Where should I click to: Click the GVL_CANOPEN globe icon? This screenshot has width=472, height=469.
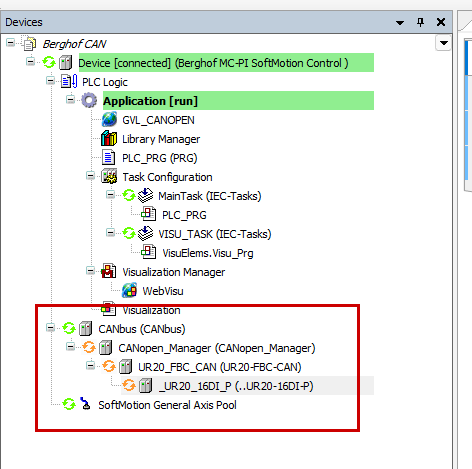[x=109, y=120]
